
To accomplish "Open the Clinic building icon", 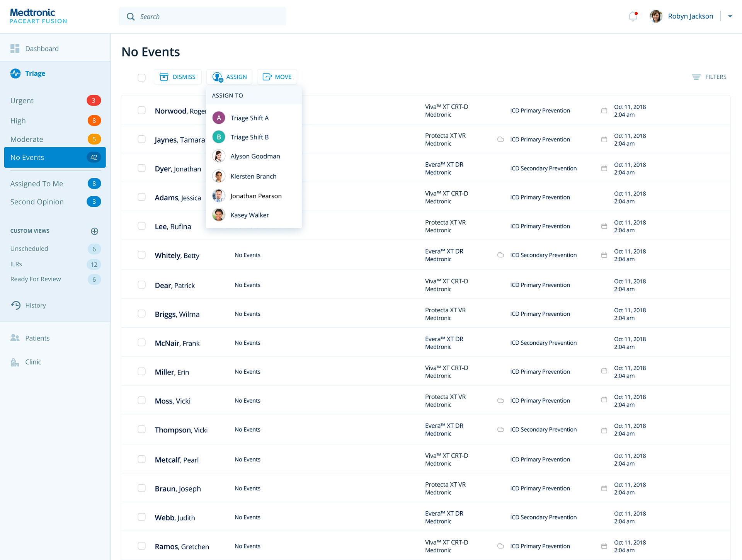I will pyautogui.click(x=15, y=362).
